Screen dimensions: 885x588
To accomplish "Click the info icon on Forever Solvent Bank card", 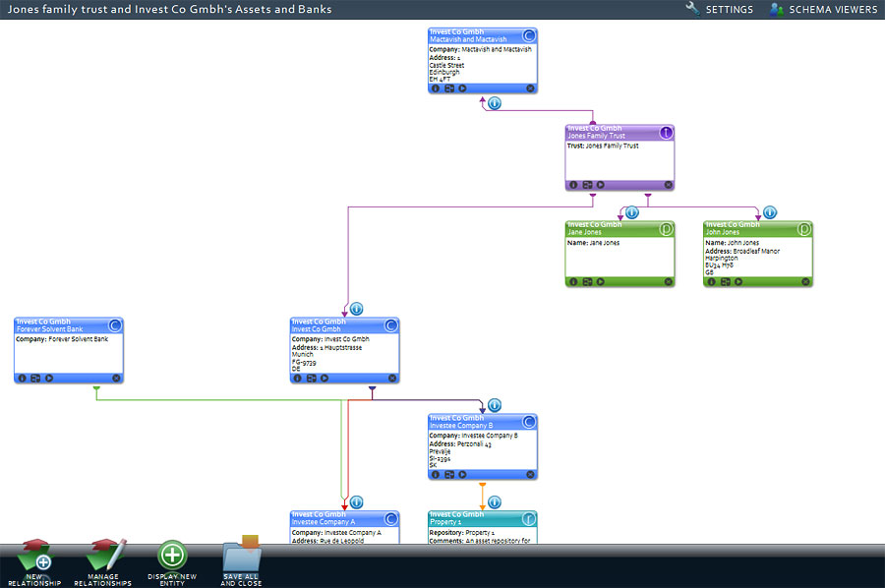I will point(22,379).
